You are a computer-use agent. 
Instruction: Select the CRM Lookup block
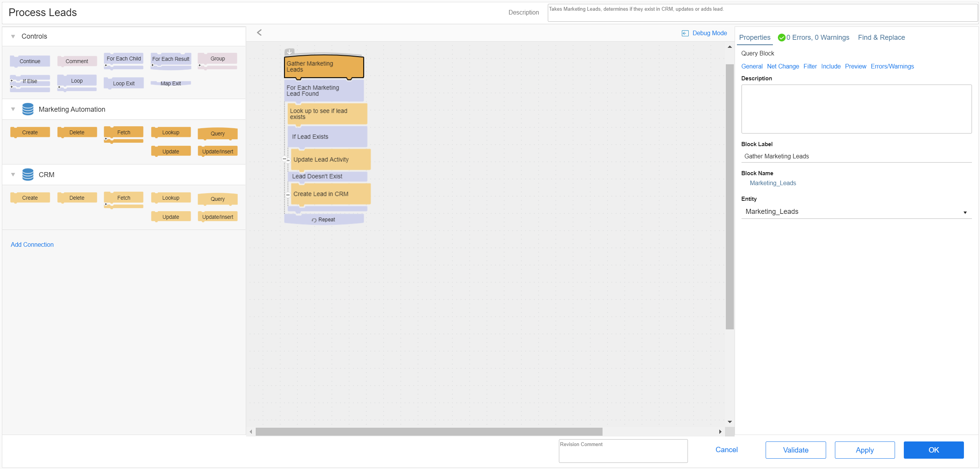tap(170, 198)
